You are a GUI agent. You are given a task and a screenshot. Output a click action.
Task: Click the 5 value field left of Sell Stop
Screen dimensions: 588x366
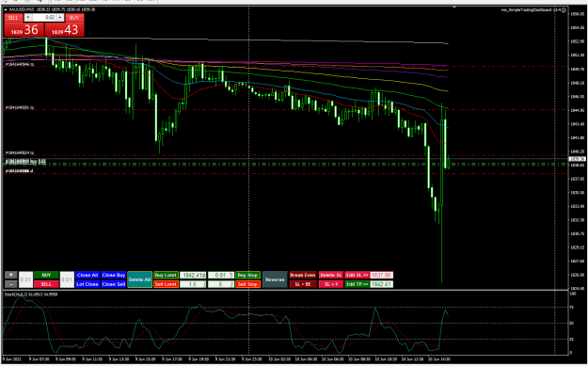click(221, 284)
